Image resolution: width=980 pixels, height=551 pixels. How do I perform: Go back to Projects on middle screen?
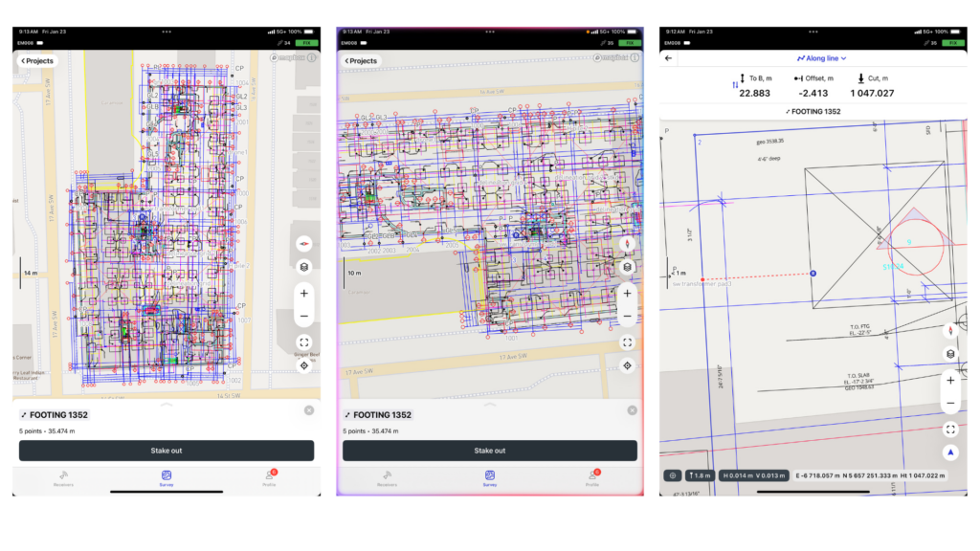coord(361,60)
